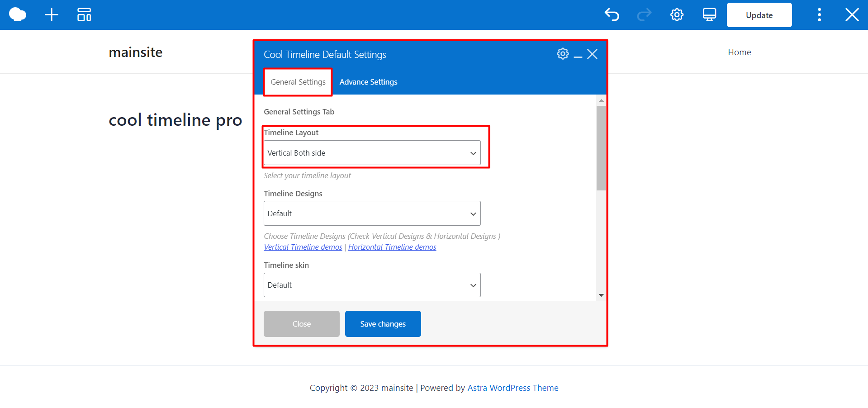Expand the Timeline Designs dropdown
Screen dimensions: 868x408
(x=372, y=213)
